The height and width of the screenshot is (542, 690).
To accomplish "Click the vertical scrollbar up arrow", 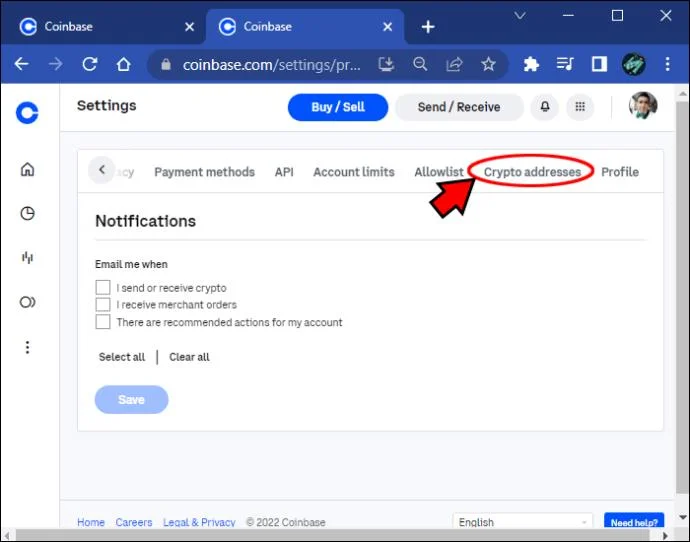I will [683, 94].
